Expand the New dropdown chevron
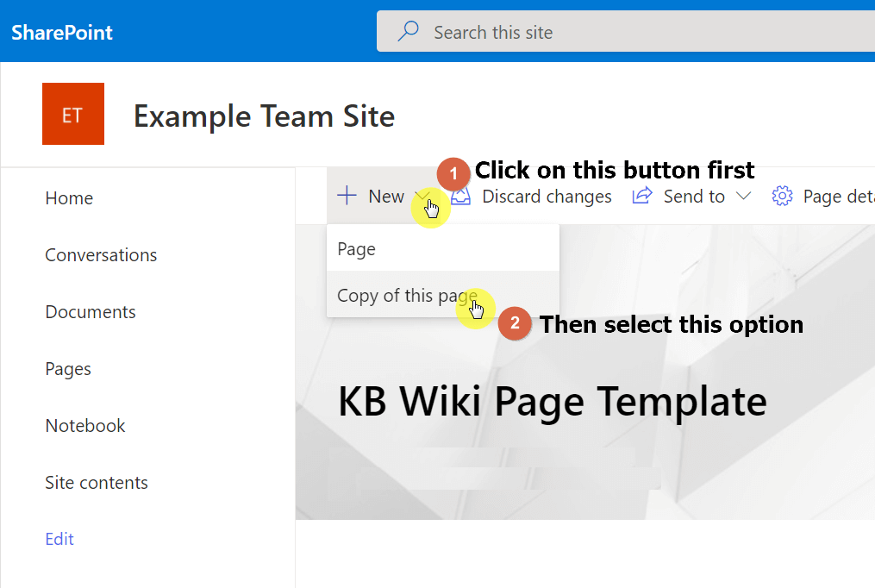This screenshot has width=875, height=588. (x=423, y=195)
